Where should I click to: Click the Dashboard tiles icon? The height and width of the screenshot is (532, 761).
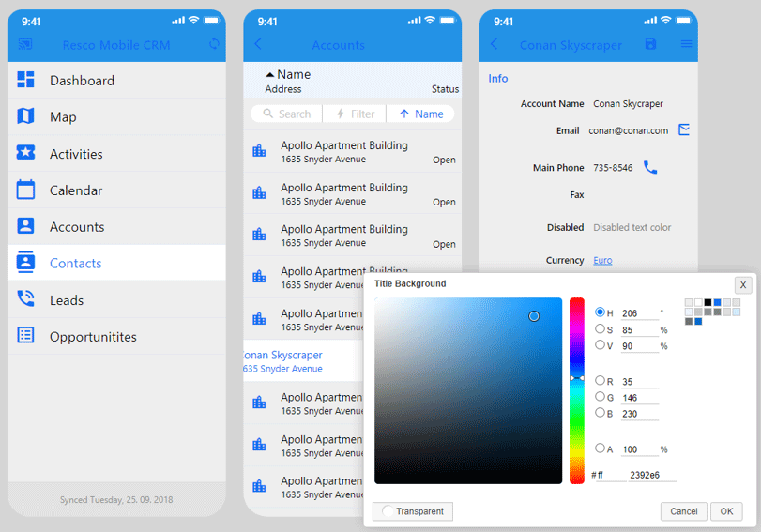click(26, 80)
